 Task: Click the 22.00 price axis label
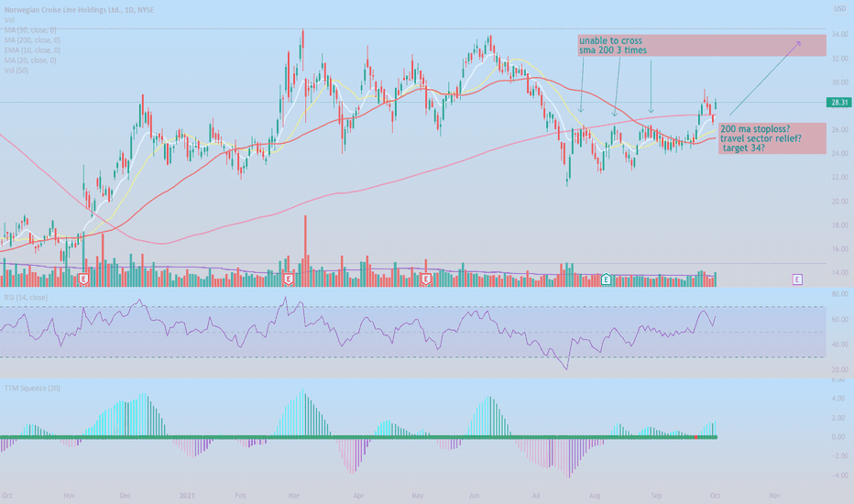[x=840, y=177]
